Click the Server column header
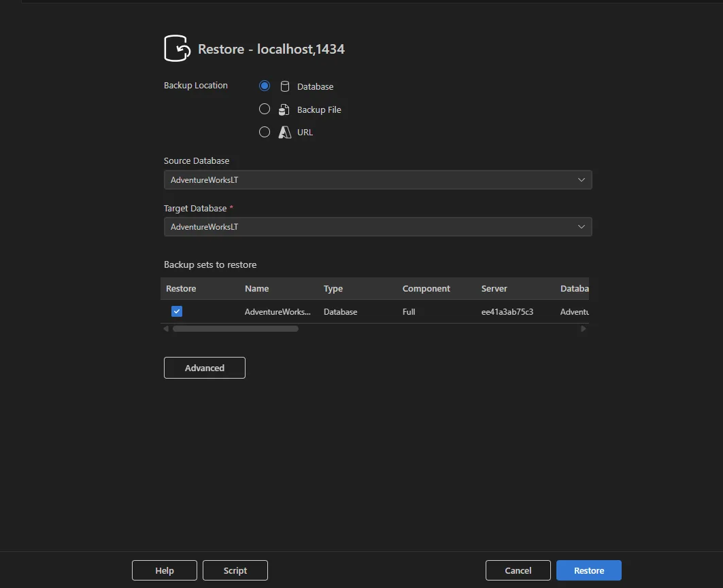723x588 pixels. pyautogui.click(x=494, y=289)
